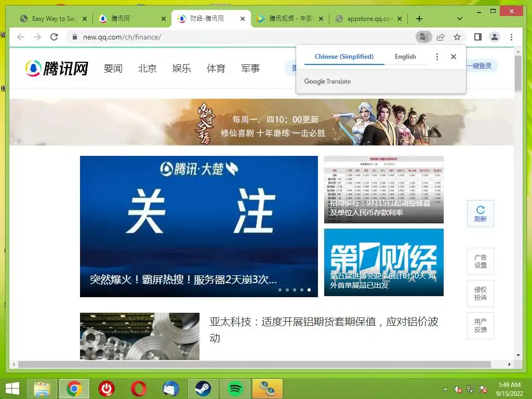This screenshot has width=532, height=399.
Task: Open the 招商银行 deposit rate article
Action: [384, 190]
